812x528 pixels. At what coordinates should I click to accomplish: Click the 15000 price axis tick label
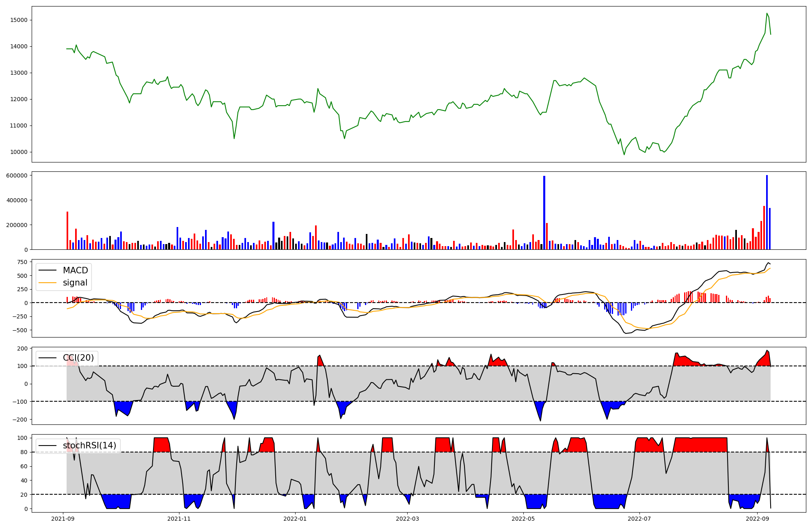pos(19,20)
